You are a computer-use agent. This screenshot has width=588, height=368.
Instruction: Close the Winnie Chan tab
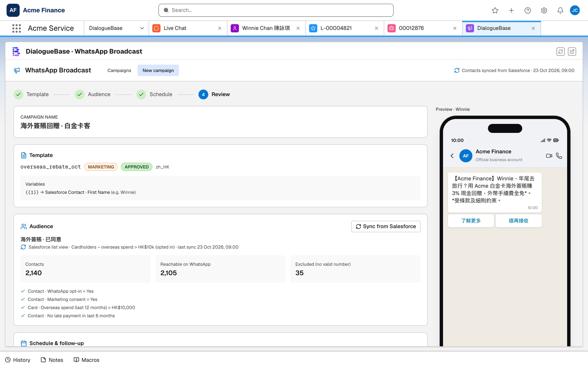tap(298, 28)
